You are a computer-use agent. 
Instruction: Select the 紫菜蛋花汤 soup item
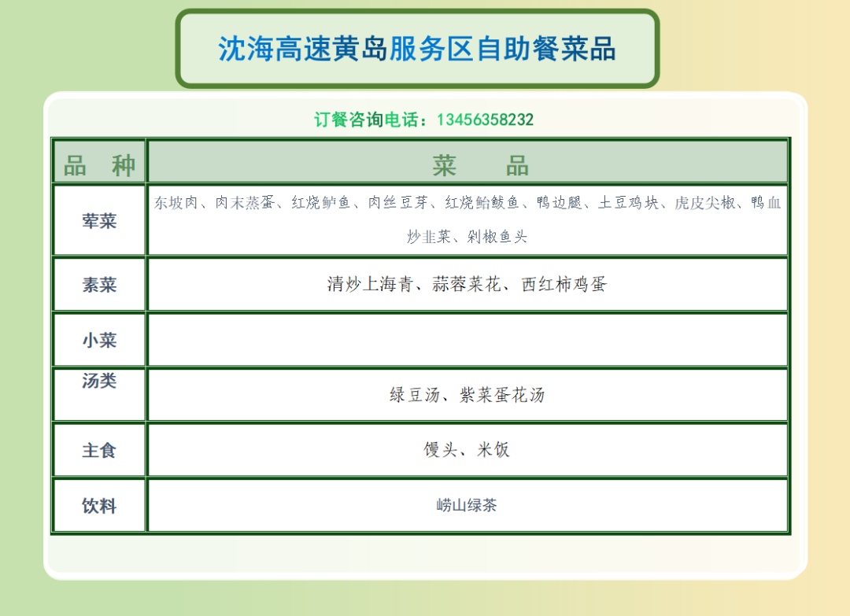point(501,395)
